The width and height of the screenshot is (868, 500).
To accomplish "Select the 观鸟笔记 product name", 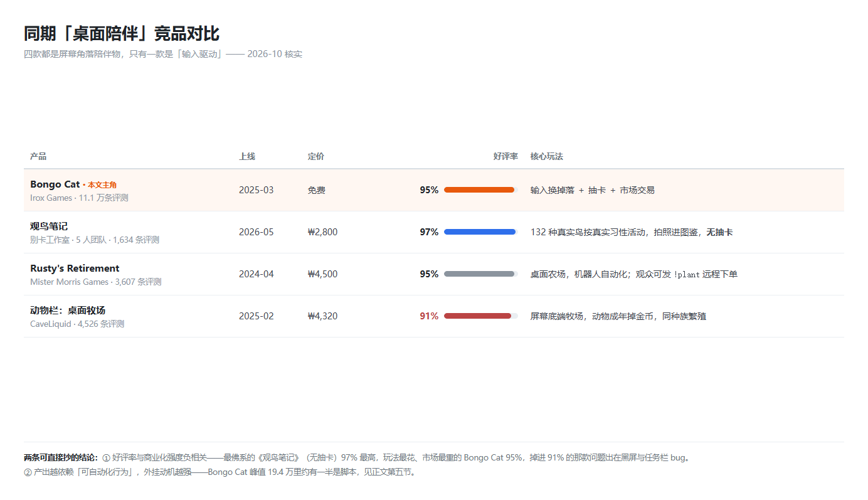I will coord(49,226).
